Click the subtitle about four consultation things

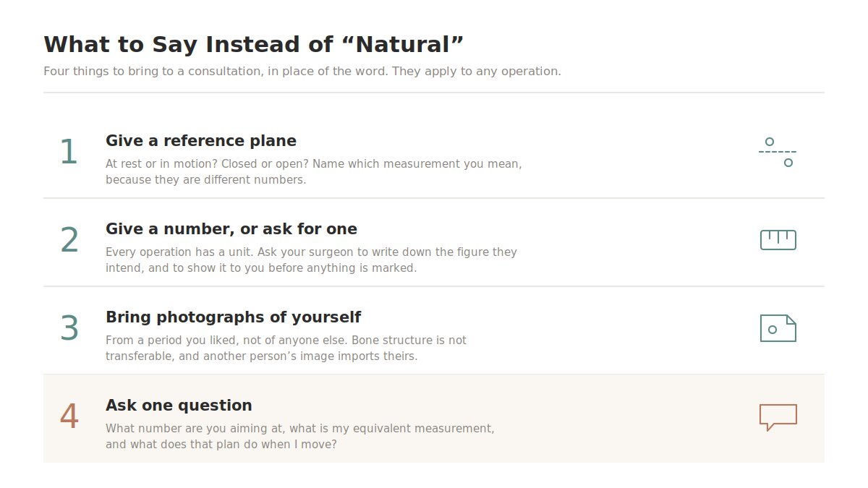pyautogui.click(x=302, y=72)
